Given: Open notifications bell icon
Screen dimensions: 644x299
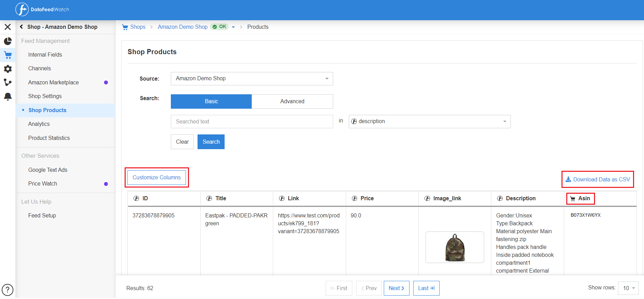Looking at the screenshot, I should (x=8, y=96).
